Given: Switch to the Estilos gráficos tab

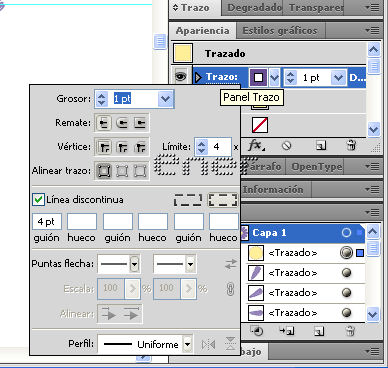Looking at the screenshot, I should [x=280, y=31].
